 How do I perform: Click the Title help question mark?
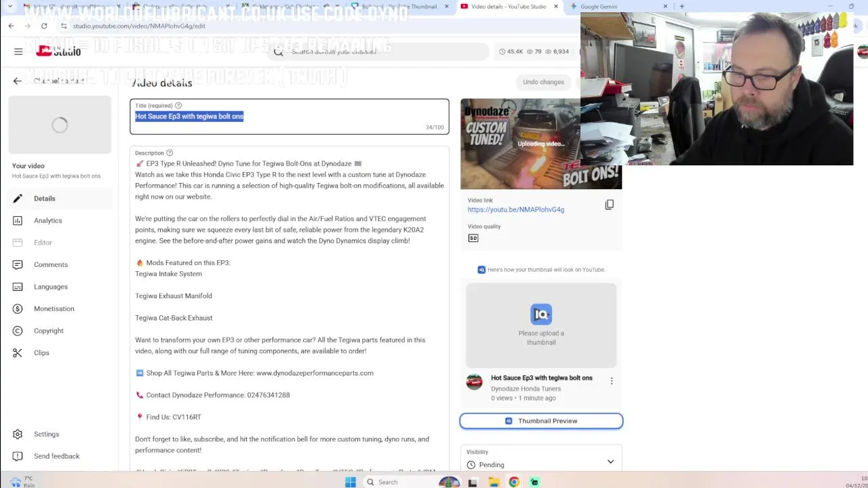178,106
